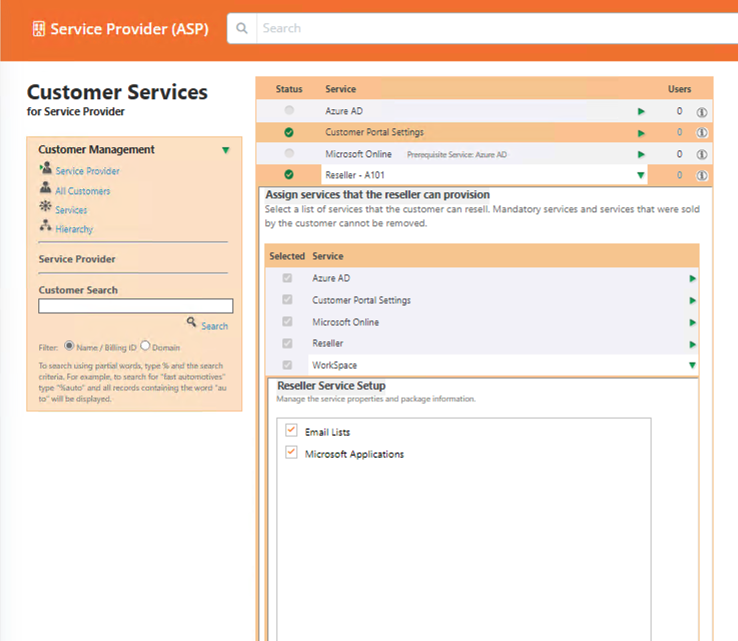Click the info icon on the Azure AD row

(x=701, y=112)
